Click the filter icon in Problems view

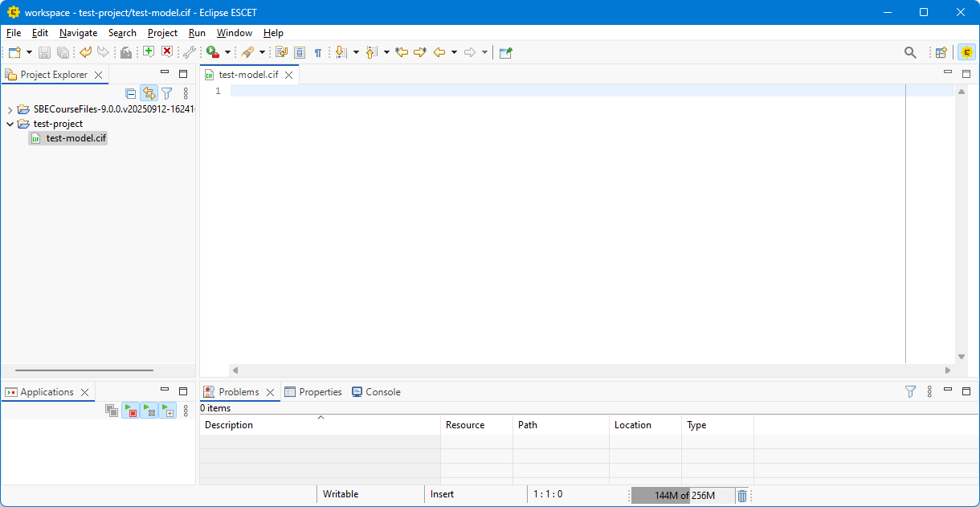click(910, 391)
